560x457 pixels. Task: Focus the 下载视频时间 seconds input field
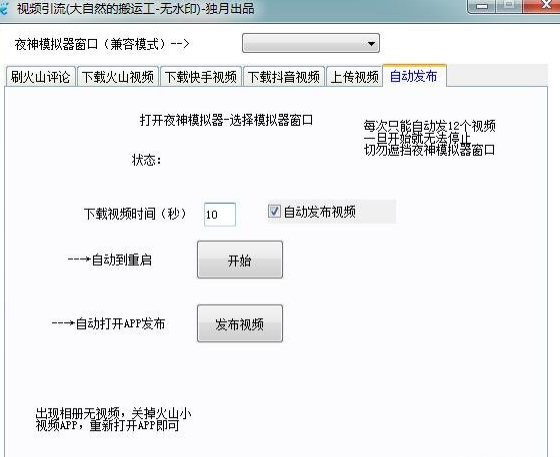tap(220, 214)
